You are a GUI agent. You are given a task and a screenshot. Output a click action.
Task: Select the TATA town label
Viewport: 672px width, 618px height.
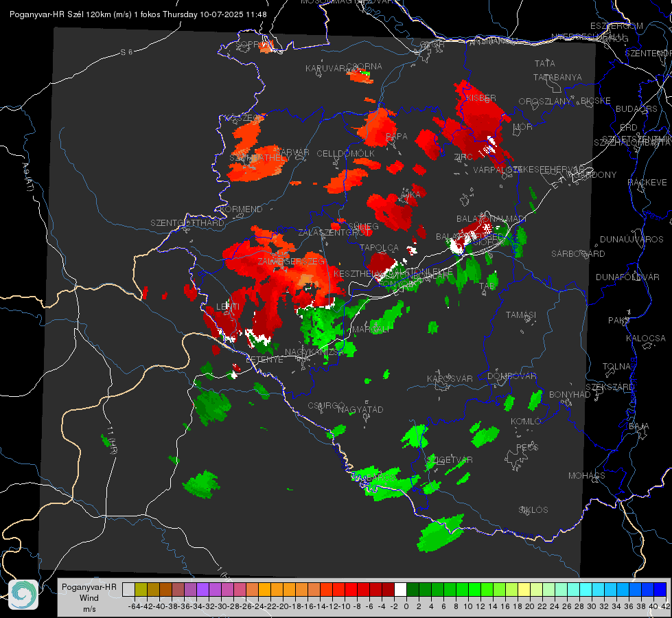545,63
